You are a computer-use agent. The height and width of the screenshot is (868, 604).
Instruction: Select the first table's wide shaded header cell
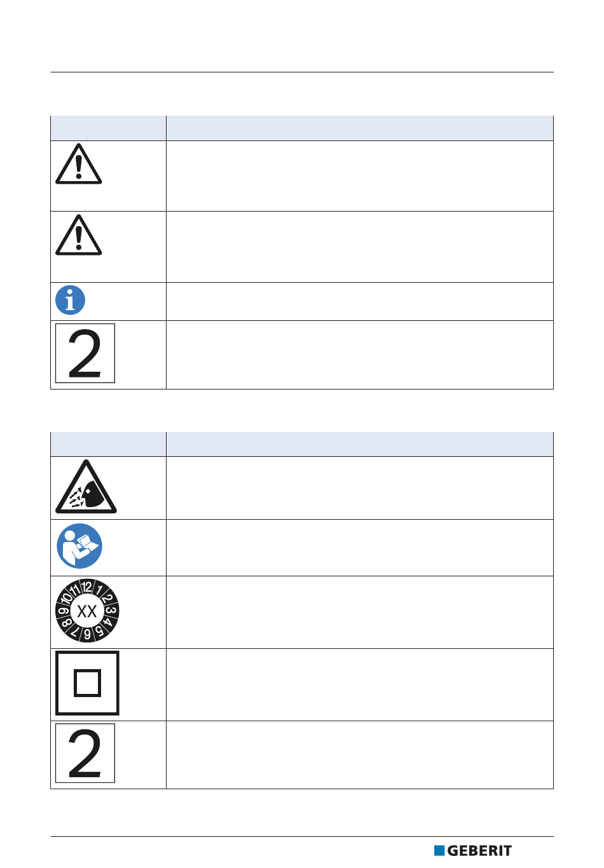point(360,128)
